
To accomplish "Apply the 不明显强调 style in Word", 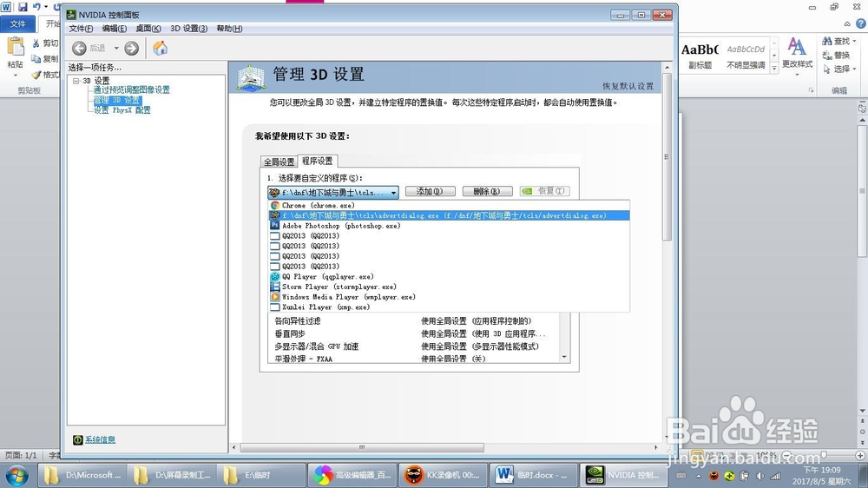I will point(746,56).
